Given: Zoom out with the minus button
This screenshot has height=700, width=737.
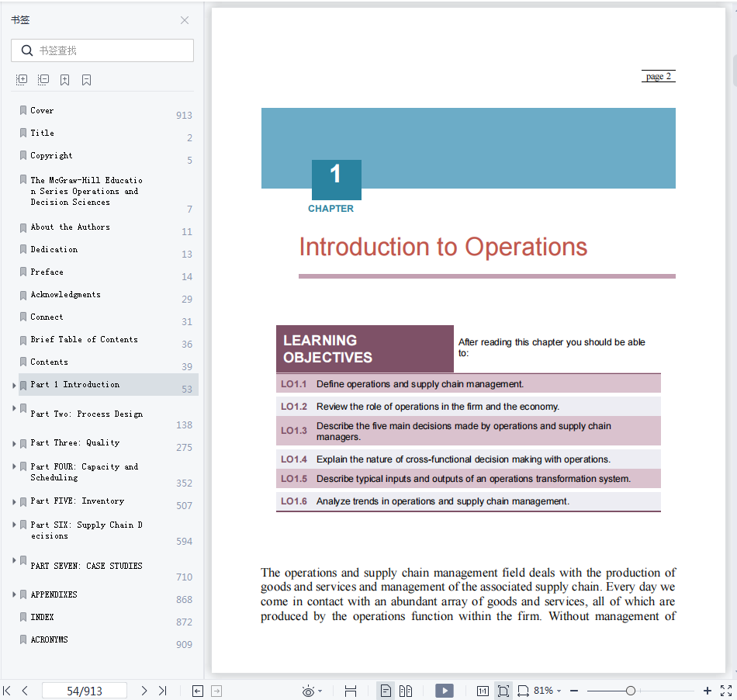Looking at the screenshot, I should point(574,691).
